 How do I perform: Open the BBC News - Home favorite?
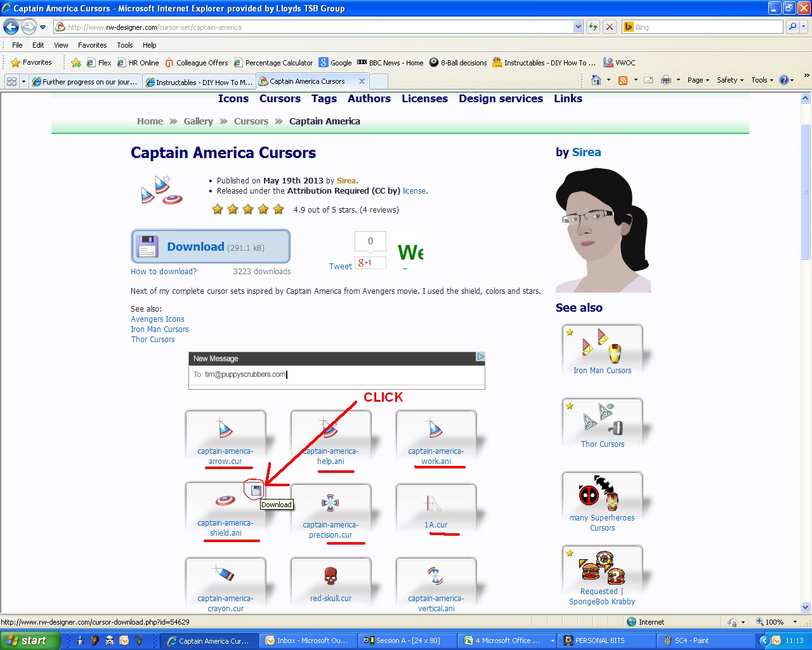tap(390, 63)
